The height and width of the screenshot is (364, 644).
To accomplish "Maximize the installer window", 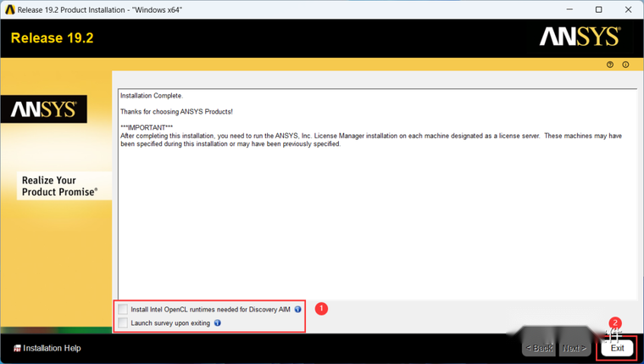I will [x=599, y=9].
